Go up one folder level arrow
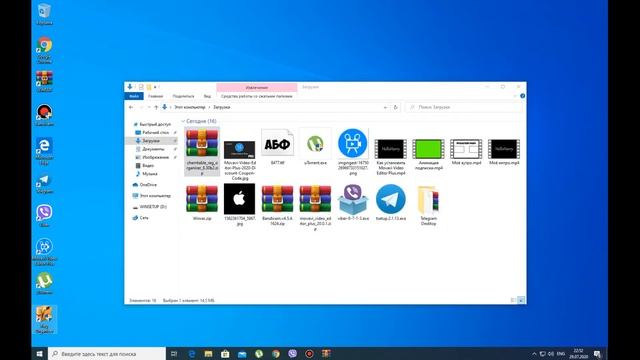This screenshot has width=640, height=360. click(x=156, y=107)
